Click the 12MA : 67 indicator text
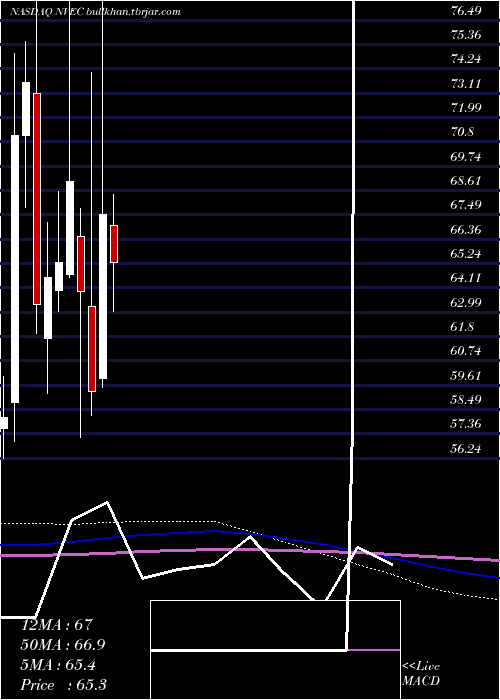The image size is (500, 700). pyautogui.click(x=57, y=624)
